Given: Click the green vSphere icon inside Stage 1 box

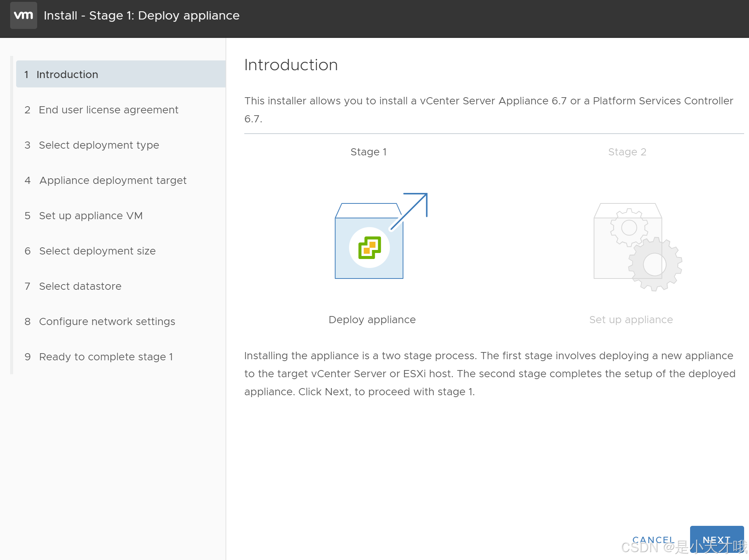Looking at the screenshot, I should pyautogui.click(x=369, y=247).
